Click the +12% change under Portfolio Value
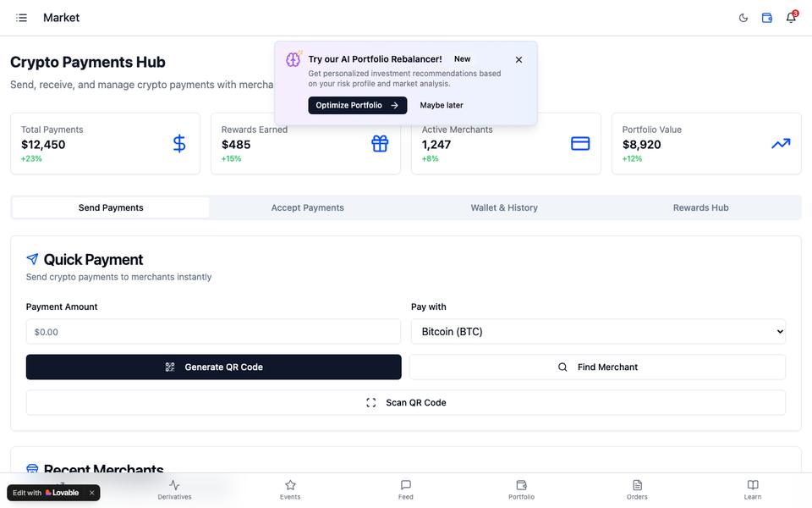 point(632,158)
